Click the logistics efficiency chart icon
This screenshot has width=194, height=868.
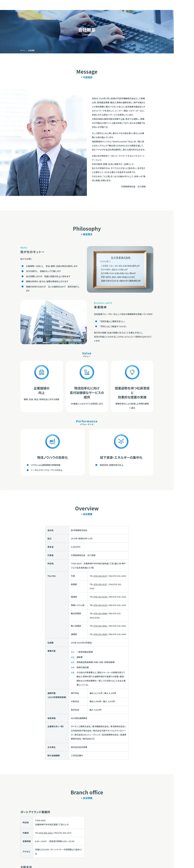[87, 372]
